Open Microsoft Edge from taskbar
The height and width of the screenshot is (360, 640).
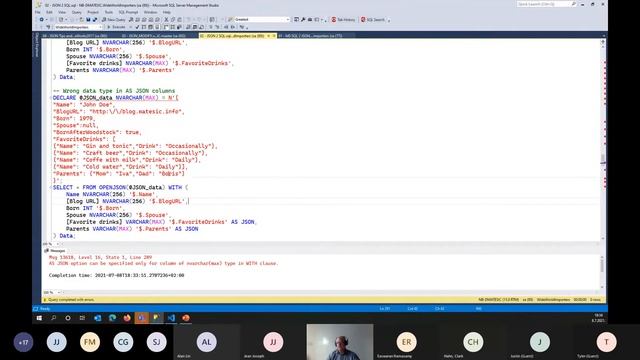[x=112, y=318]
